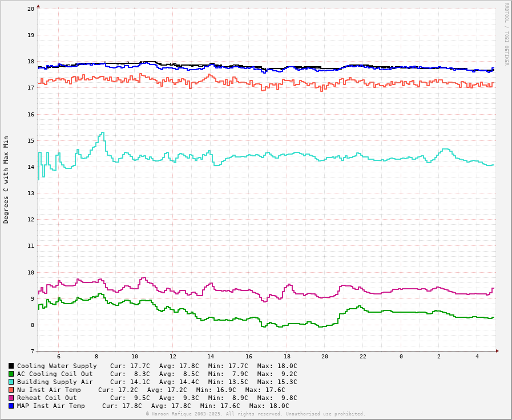
Task: Click the 20 tick label on the Y axis
Action: [30, 9]
